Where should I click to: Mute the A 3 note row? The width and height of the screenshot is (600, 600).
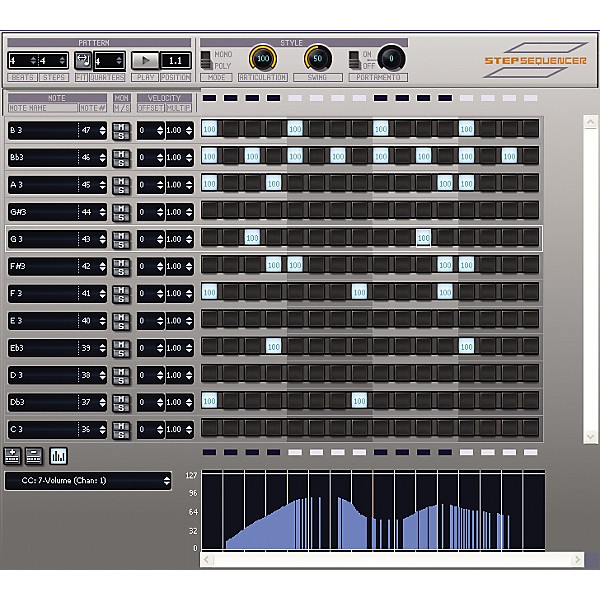click(121, 181)
